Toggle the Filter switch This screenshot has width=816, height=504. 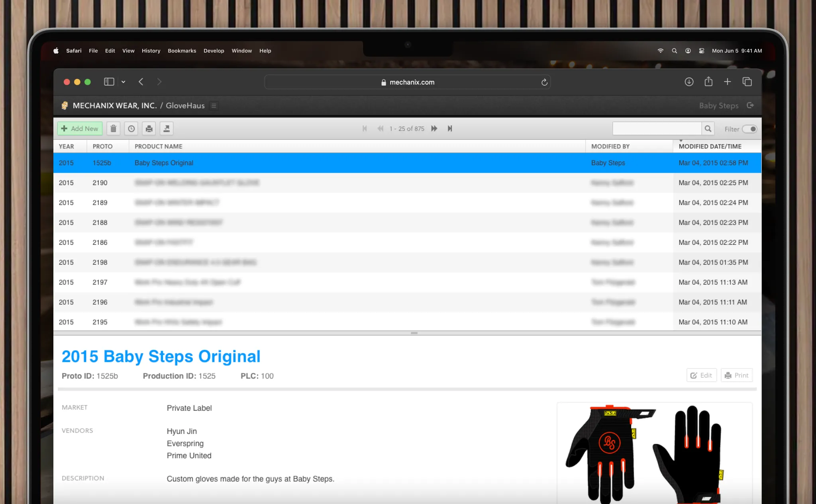coord(749,129)
